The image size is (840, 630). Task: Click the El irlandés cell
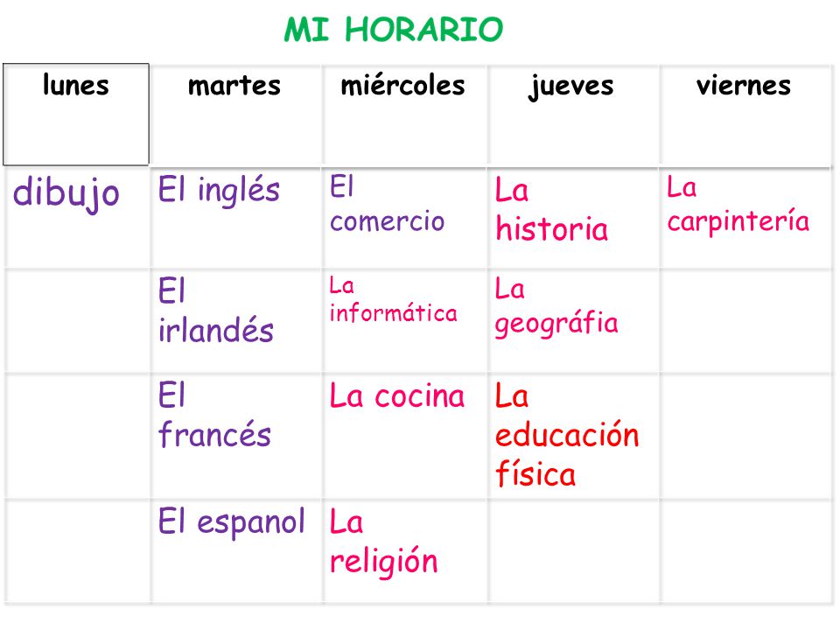[x=236, y=321]
